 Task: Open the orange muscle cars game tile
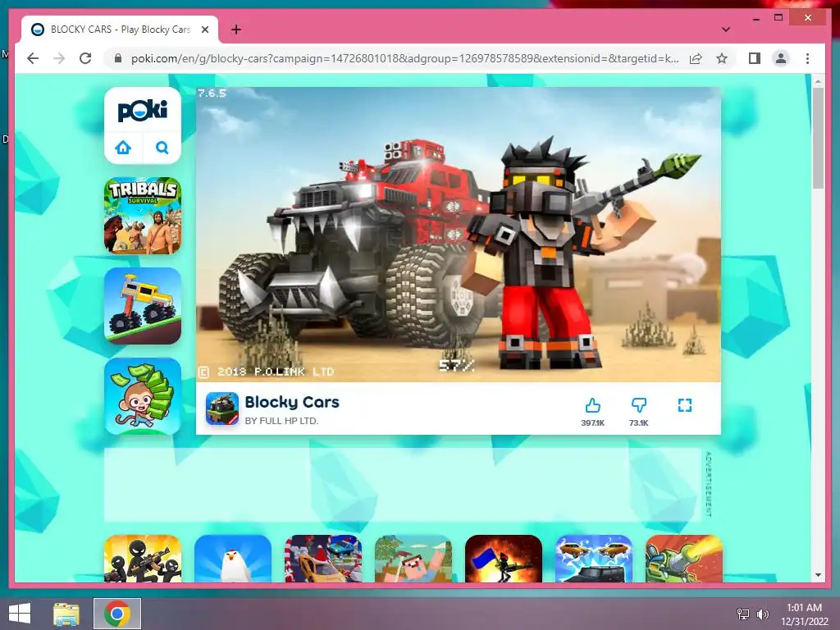pos(594,558)
